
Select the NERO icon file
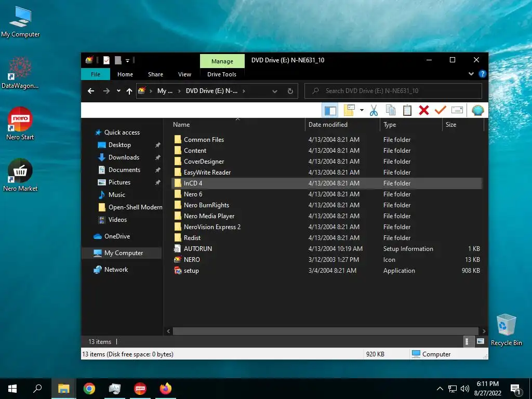[x=327, y=260]
